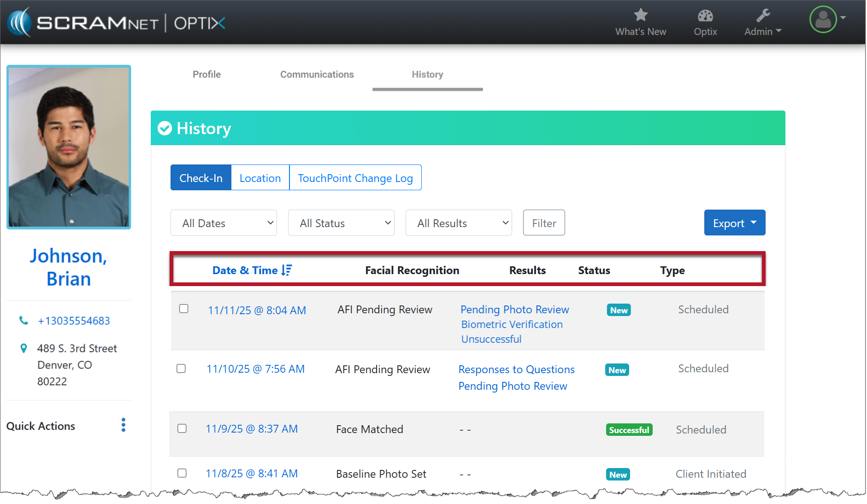Open the Location history tab
The image size is (867, 504).
click(x=260, y=178)
